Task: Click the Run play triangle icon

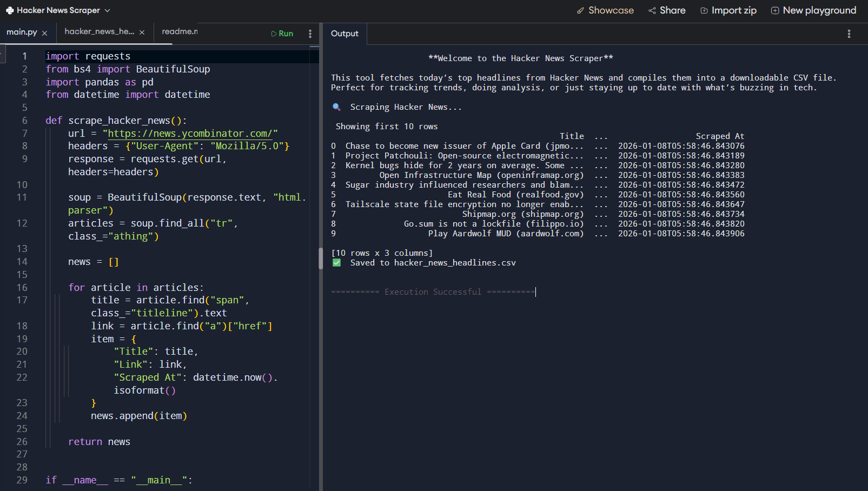Action: pos(274,34)
